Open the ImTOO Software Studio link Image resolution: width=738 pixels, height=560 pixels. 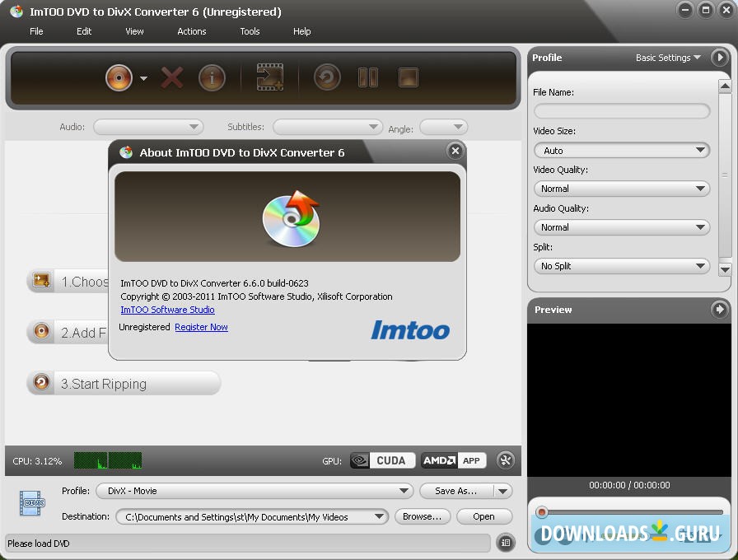(x=167, y=310)
